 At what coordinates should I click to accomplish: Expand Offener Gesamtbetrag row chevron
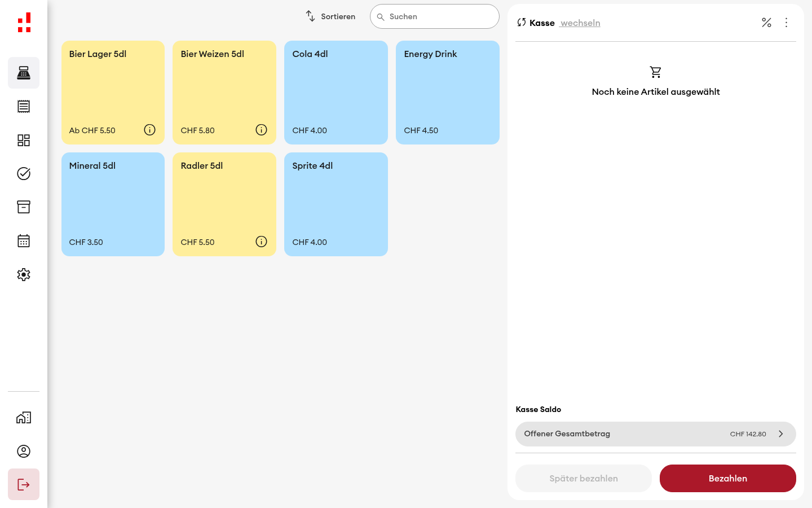781,434
